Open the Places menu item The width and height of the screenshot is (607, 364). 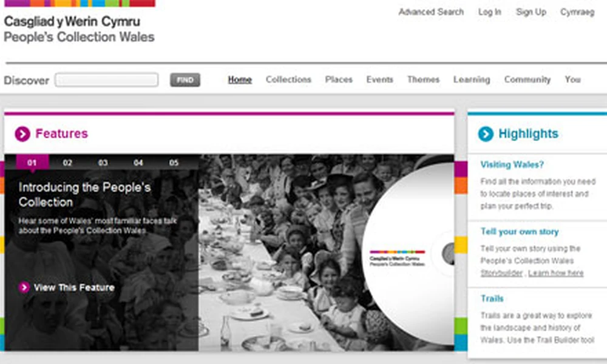coord(339,79)
